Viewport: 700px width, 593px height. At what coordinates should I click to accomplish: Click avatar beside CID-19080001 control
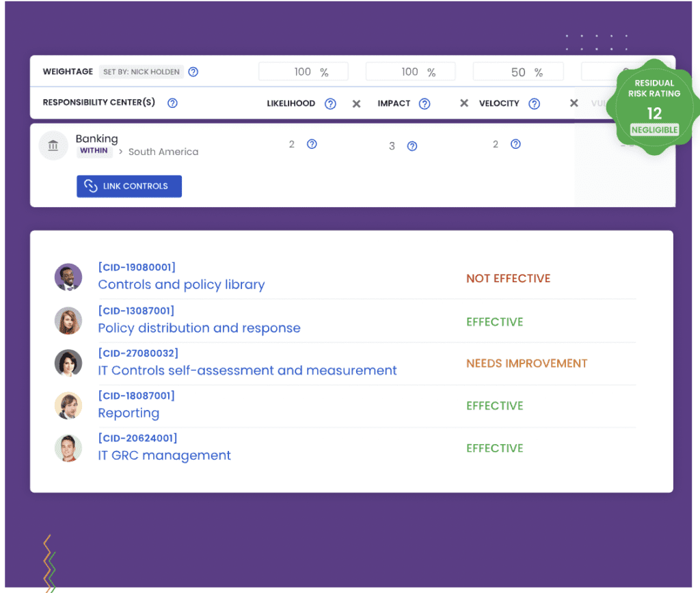tap(68, 277)
